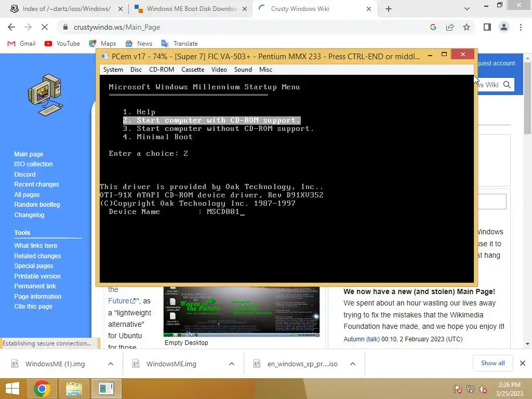This screenshot has width=532, height=399.
Task: Open File Explorer from taskbar
Action: pos(74,389)
